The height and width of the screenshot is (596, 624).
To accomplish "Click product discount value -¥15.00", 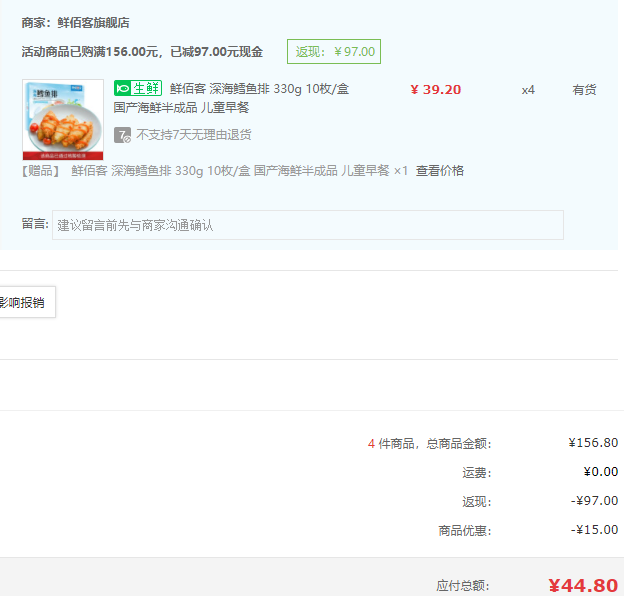I will (x=594, y=530).
